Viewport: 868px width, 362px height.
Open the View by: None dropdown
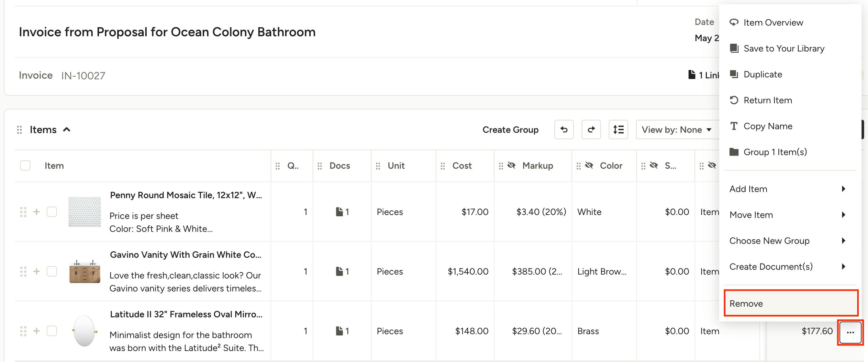(677, 130)
